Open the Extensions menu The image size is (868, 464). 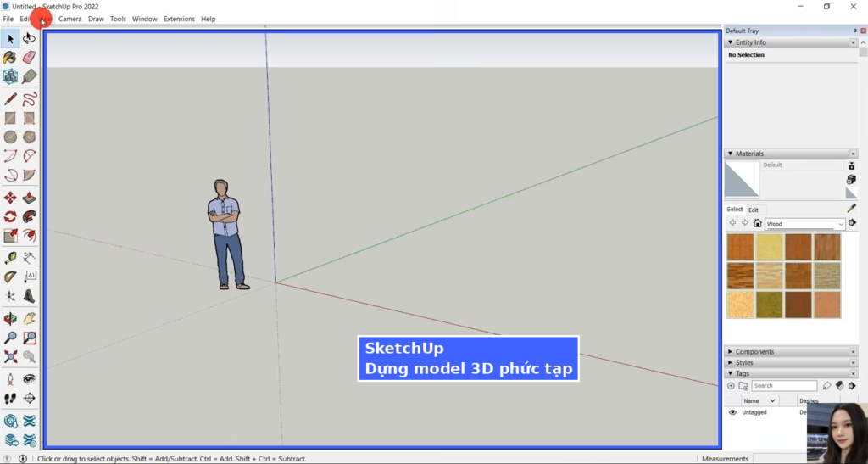[x=179, y=19]
